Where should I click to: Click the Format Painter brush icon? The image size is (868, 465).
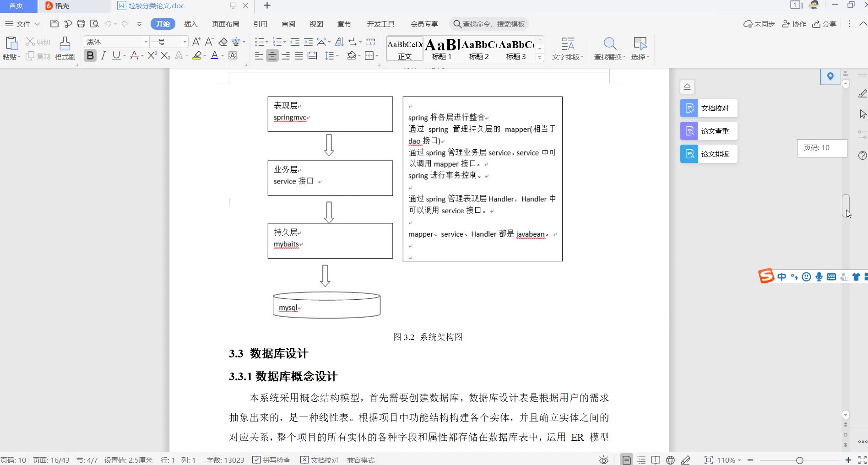(65, 44)
